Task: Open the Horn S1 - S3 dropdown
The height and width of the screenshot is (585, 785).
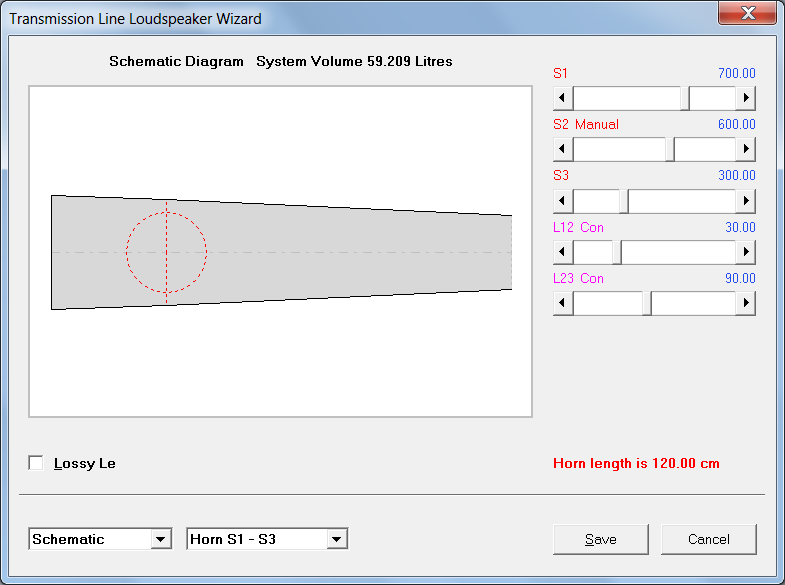Action: (x=336, y=539)
